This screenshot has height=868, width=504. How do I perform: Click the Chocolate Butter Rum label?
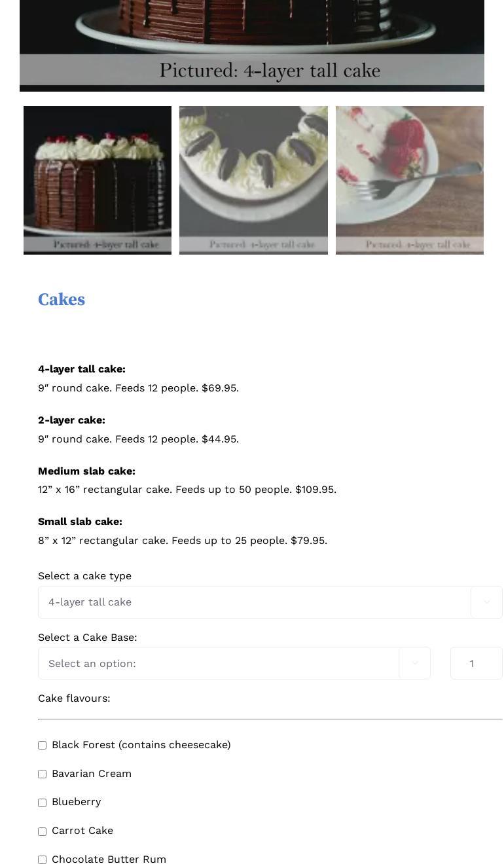point(109,859)
